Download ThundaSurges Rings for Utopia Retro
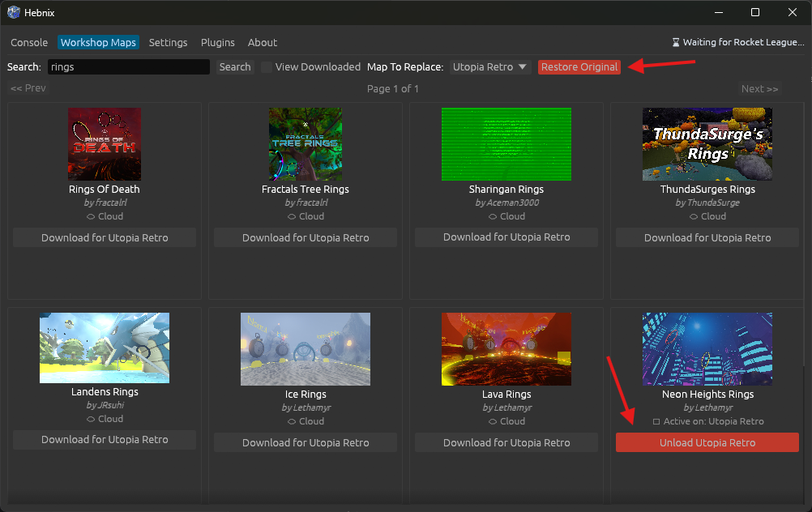The height and width of the screenshot is (512, 812). pyautogui.click(x=707, y=237)
